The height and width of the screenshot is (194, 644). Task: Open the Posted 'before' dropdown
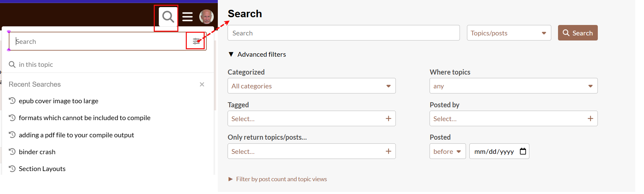[447, 151]
